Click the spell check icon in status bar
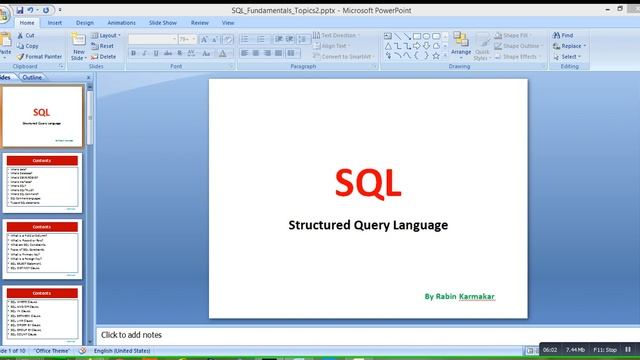Image resolution: width=640 pixels, height=360 pixels. coord(82,351)
